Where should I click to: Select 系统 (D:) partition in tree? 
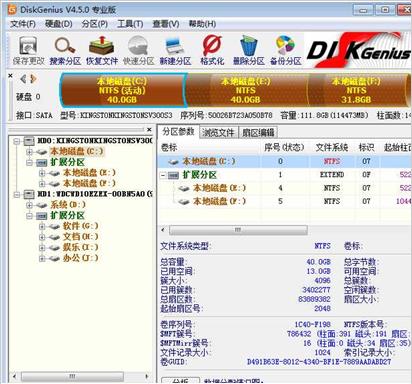pos(68,205)
